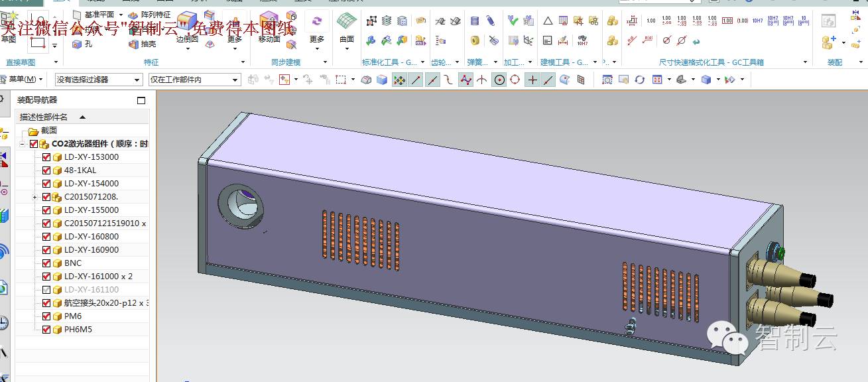Apply the 10H7 fit tolerance format
This screenshot has height=382, width=868.
[757, 21]
